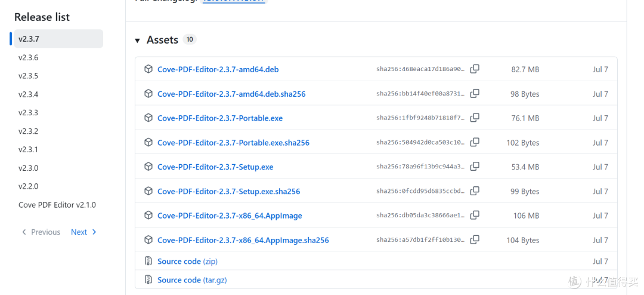Click hash text sha256:db05da3c38666ae1
644x295 pixels.
coord(420,215)
